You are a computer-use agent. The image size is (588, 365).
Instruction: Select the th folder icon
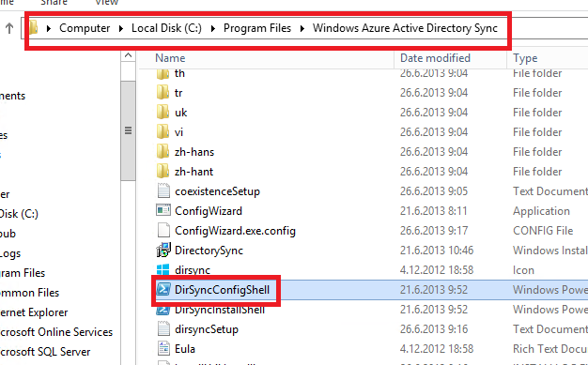click(162, 73)
